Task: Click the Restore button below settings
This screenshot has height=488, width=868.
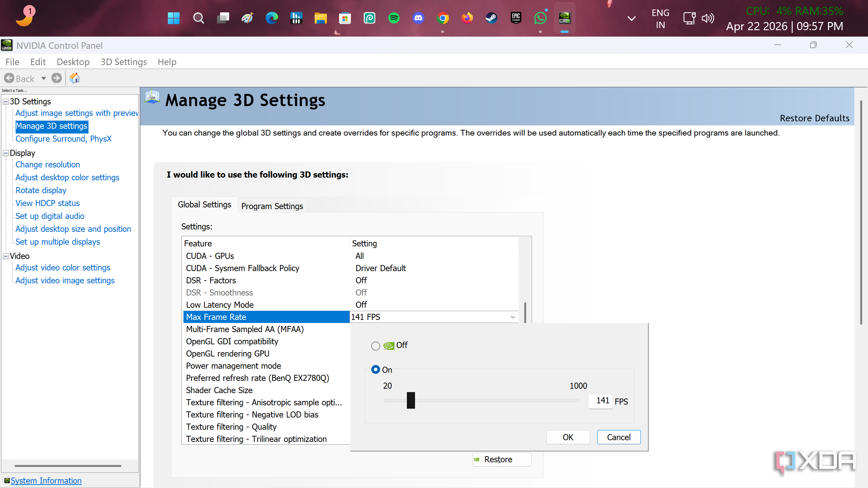Action: tap(502, 460)
